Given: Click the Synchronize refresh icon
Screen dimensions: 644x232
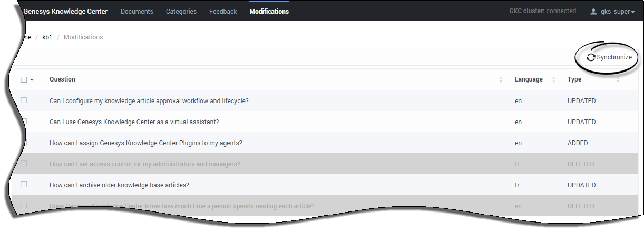Looking at the screenshot, I should [591, 57].
